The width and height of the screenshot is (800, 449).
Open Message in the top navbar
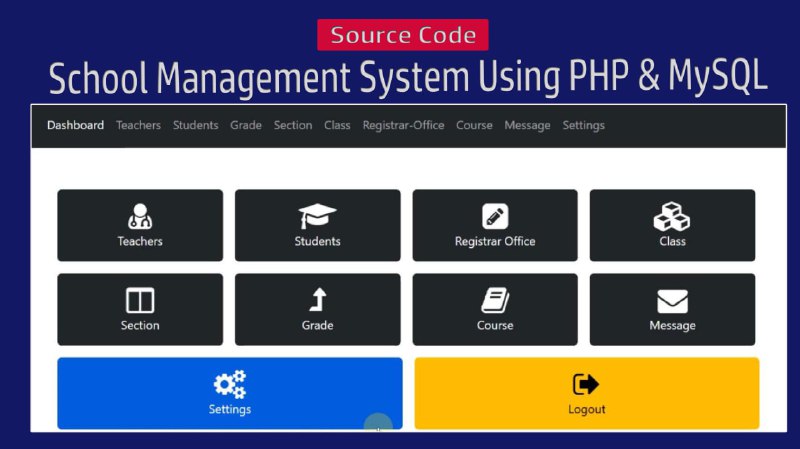coord(528,125)
